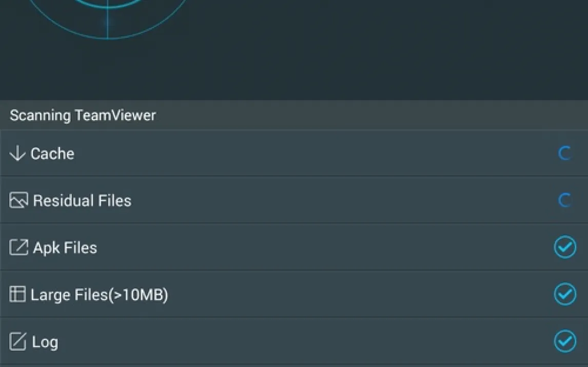Toggle the Apk Files checkmark
This screenshot has height=367, width=588.
coord(565,247)
